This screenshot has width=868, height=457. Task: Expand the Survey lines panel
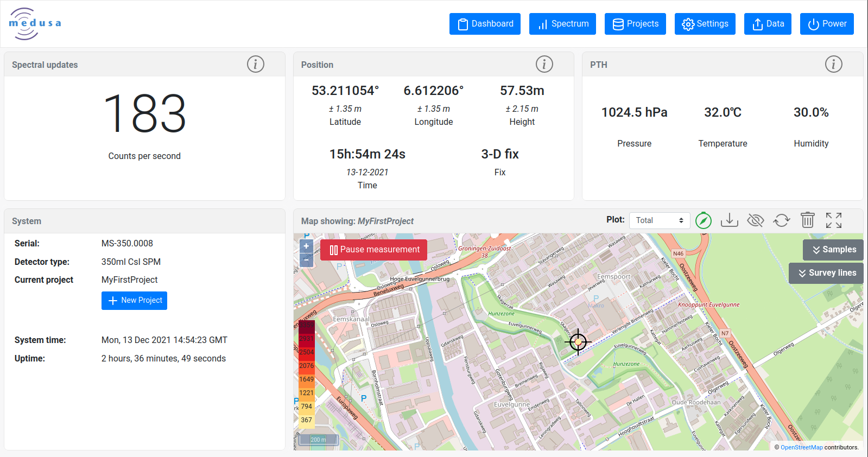click(826, 273)
